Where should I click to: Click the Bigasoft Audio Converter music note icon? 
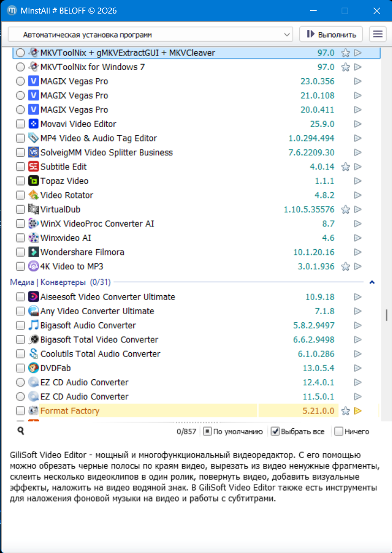(x=33, y=326)
